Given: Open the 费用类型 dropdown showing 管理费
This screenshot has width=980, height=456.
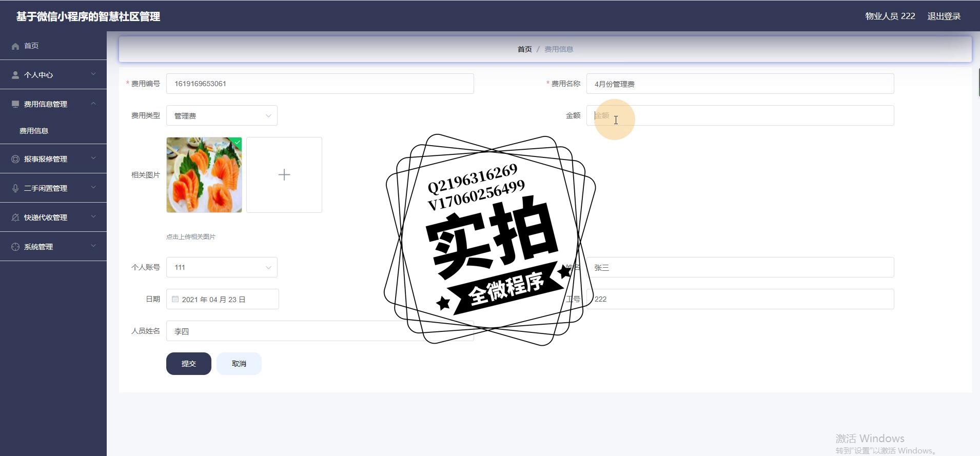Looking at the screenshot, I should coord(222,115).
